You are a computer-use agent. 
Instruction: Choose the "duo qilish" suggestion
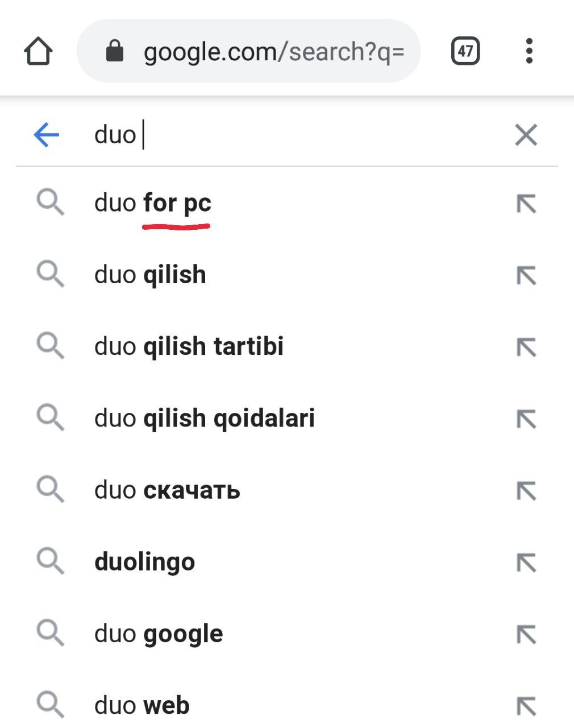150,275
